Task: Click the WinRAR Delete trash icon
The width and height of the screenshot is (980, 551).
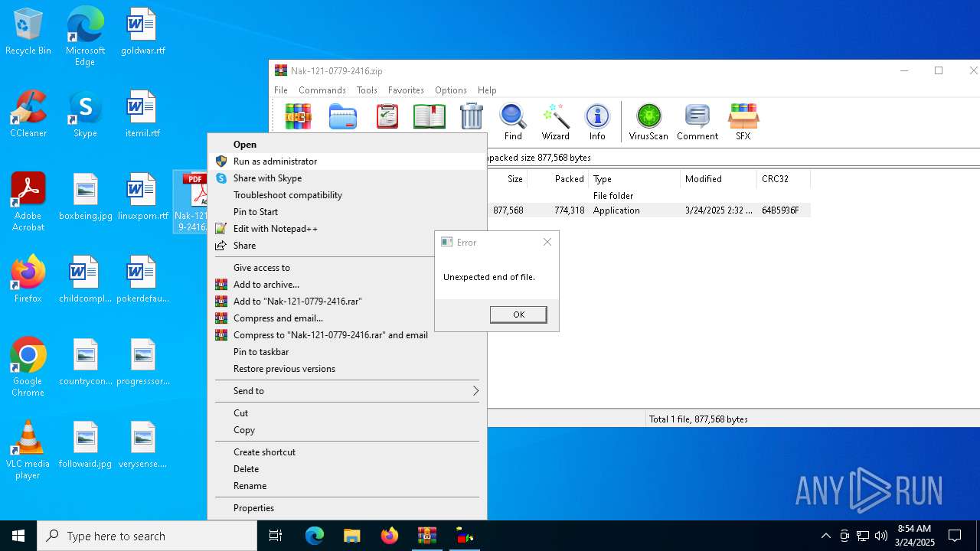Action: tap(472, 117)
